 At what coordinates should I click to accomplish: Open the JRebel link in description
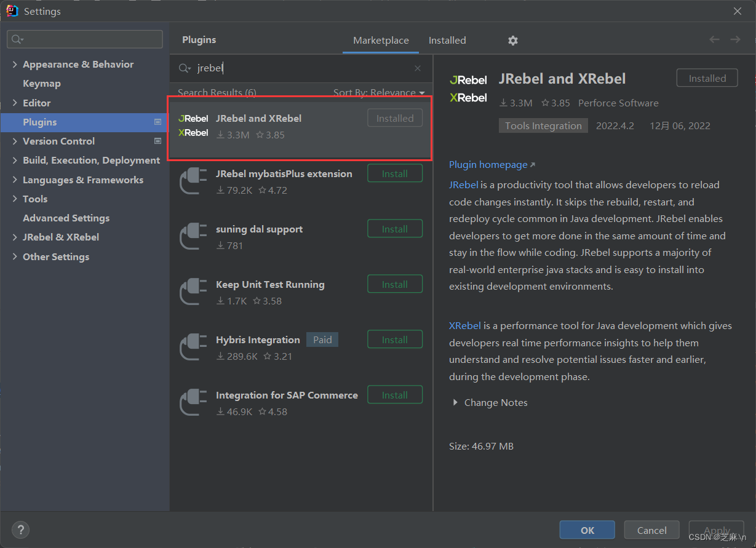coord(464,185)
